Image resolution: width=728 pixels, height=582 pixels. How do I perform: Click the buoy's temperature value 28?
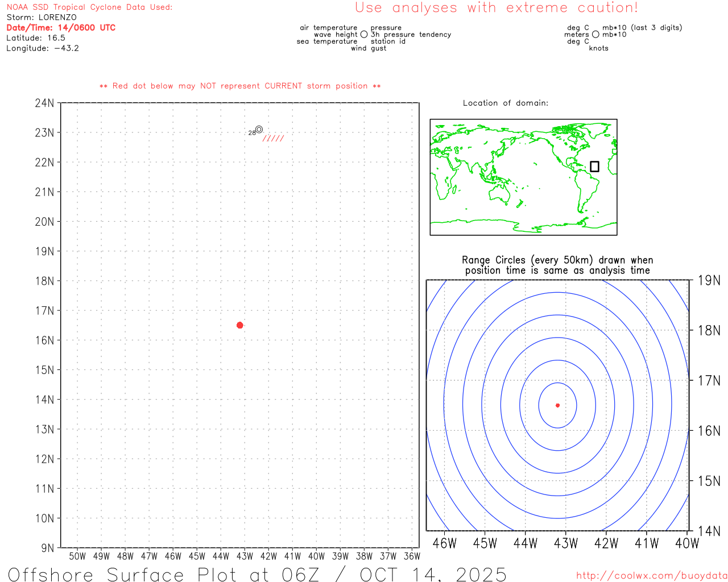tap(251, 133)
